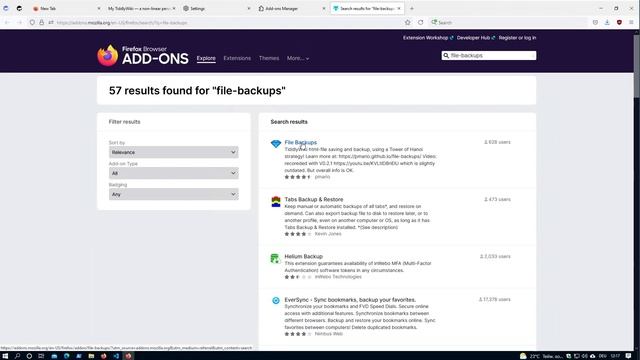The width and height of the screenshot is (640, 360).
Task: Expand the Sort by Relevance dropdown
Action: click(x=173, y=152)
